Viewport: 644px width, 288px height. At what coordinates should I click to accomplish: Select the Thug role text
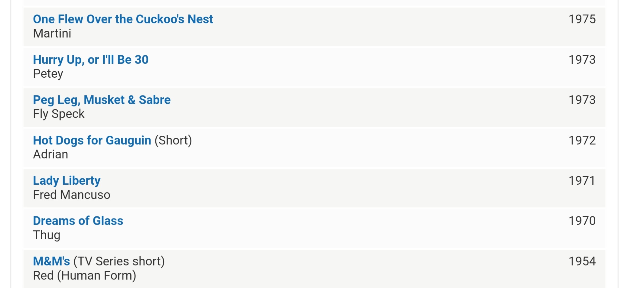tap(47, 235)
